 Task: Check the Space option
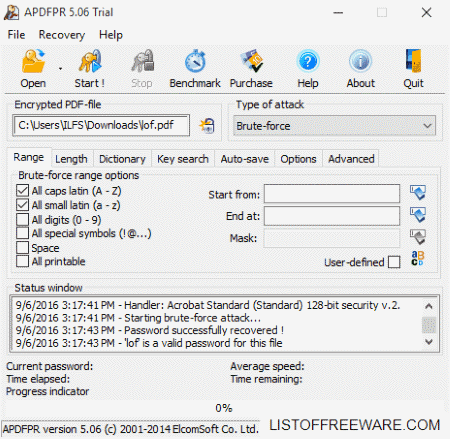(22, 248)
